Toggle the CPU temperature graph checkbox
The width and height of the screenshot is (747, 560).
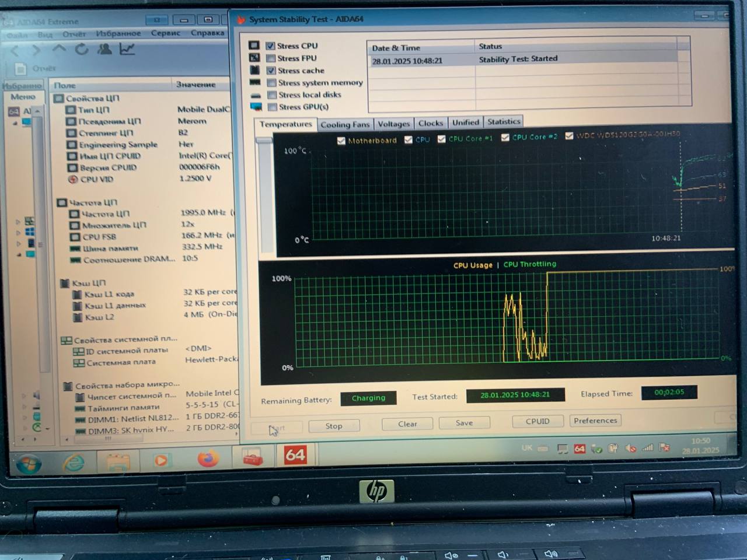[x=409, y=139]
